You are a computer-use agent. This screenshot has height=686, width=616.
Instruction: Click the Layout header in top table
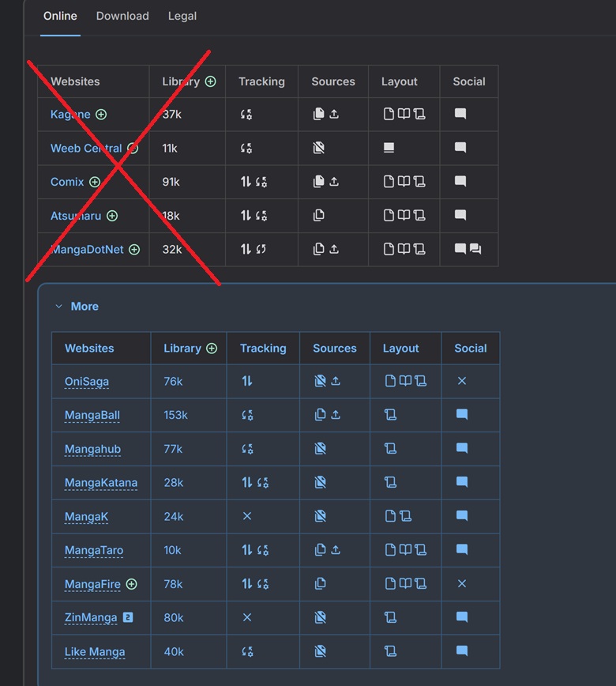tap(399, 81)
